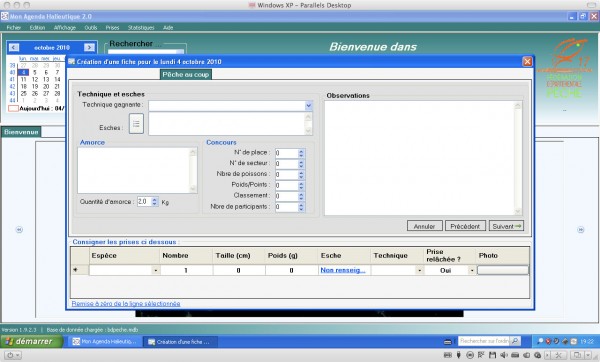Click inside the Esches text box
Screen dimensions: 600x362
227,124
